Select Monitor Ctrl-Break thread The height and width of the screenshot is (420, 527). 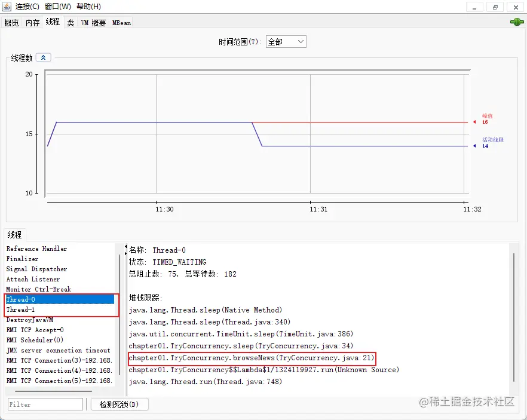coord(60,289)
